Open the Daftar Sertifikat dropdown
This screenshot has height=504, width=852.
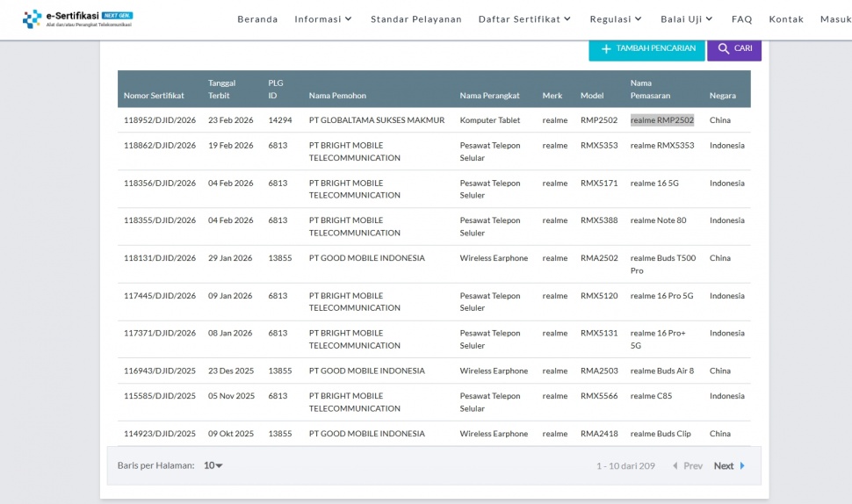(524, 19)
